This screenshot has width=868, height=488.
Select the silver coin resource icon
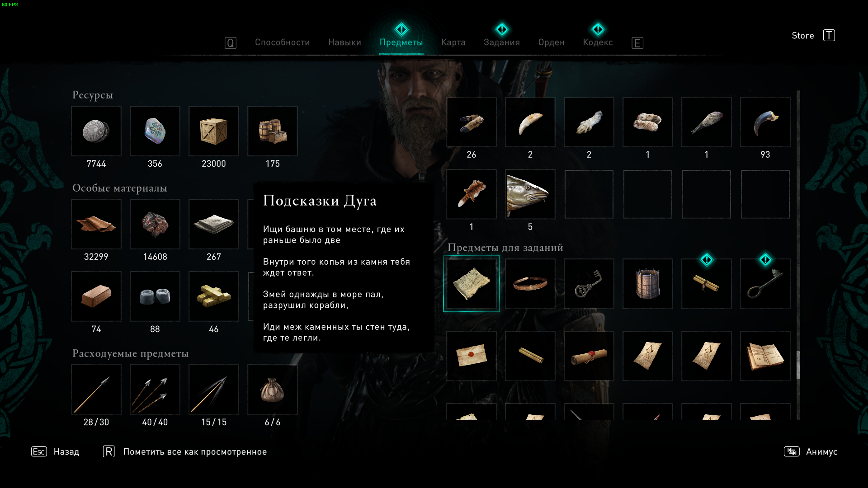(96, 131)
